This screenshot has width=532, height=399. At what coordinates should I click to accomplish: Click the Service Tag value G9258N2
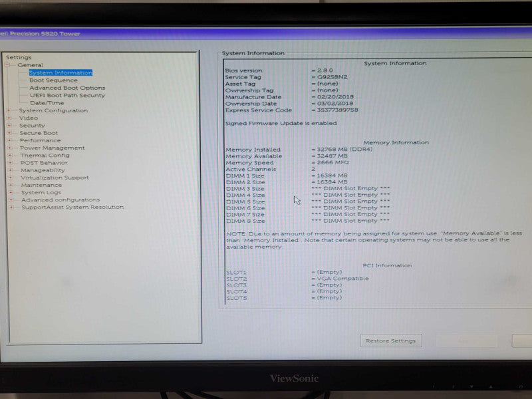332,76
